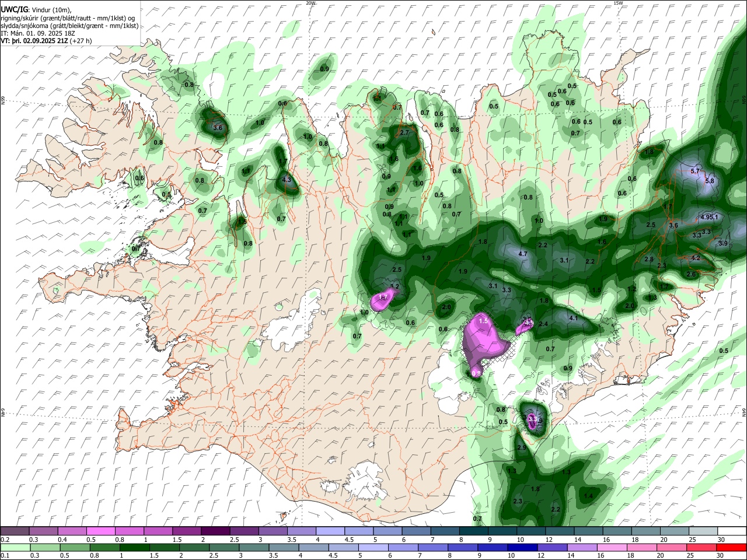
Task: Click the "20W" longitude label
Action: click(x=310, y=3)
